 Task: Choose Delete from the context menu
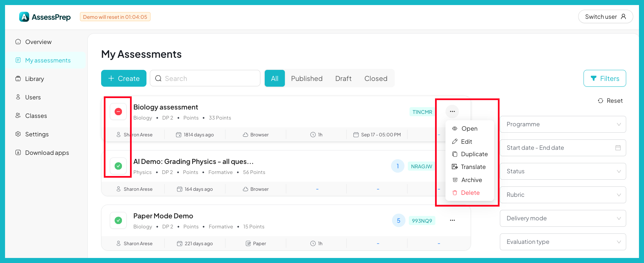pos(470,193)
